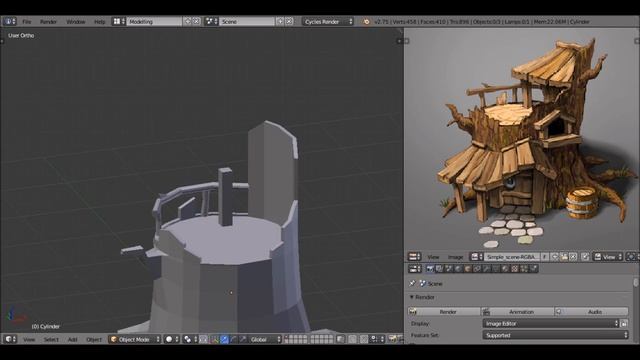
Task: Open the Properties editor type selector
Action: pos(415,269)
